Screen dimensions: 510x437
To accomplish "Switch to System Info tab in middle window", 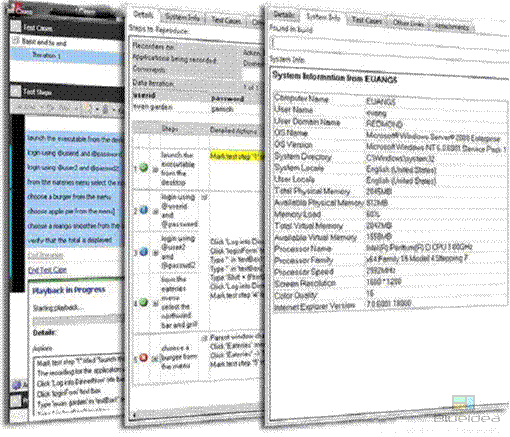I will pos(182,17).
